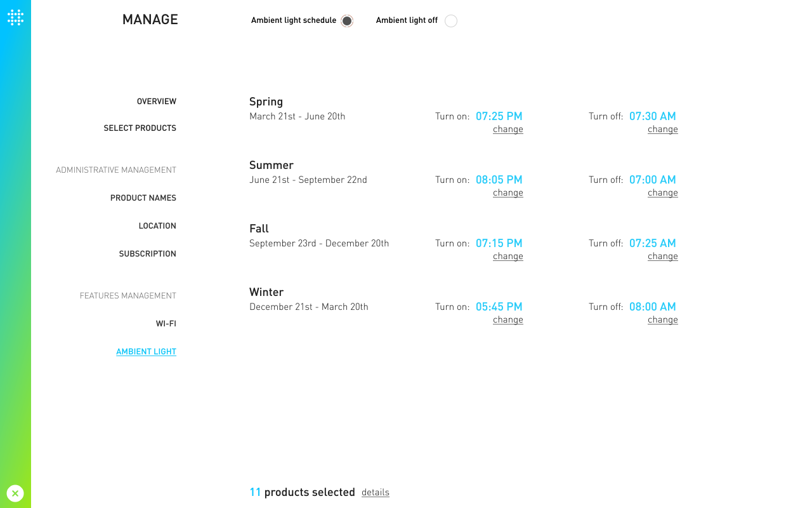The width and height of the screenshot is (812, 508).
Task: Open the Location menu item
Action: (x=157, y=226)
